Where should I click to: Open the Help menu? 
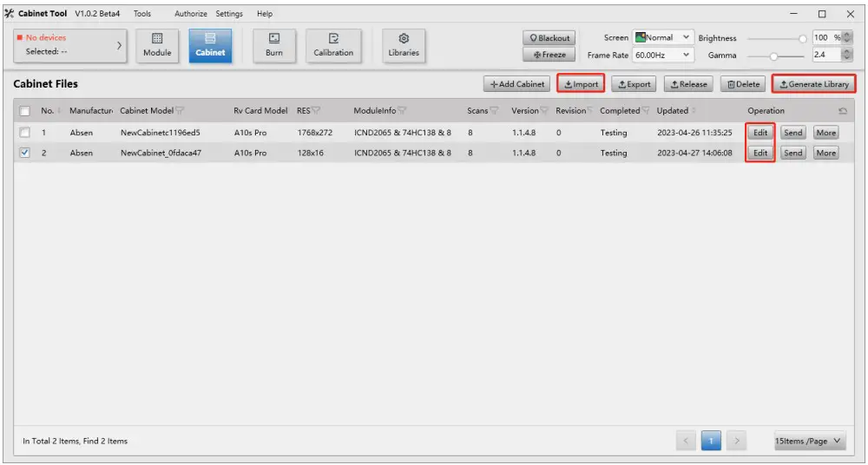(x=265, y=14)
